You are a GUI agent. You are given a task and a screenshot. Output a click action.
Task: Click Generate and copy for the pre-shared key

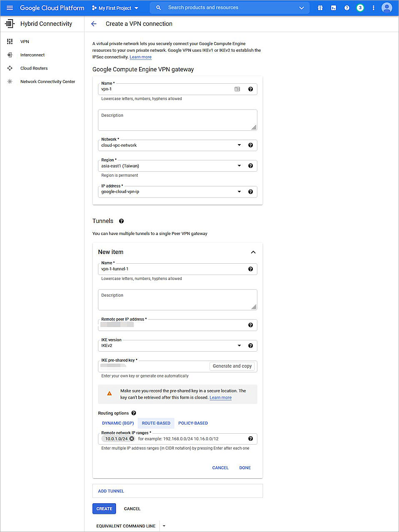[x=232, y=366]
